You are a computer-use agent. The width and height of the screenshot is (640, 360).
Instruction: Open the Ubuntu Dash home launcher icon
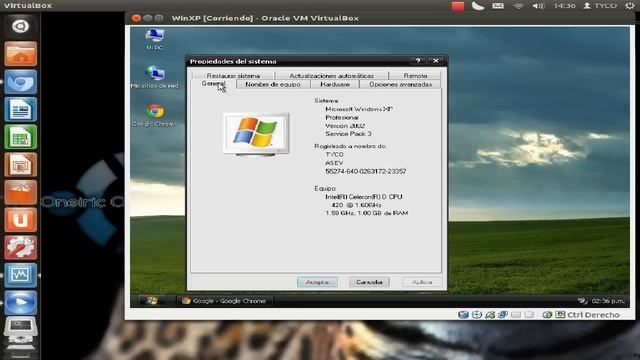(x=20, y=26)
